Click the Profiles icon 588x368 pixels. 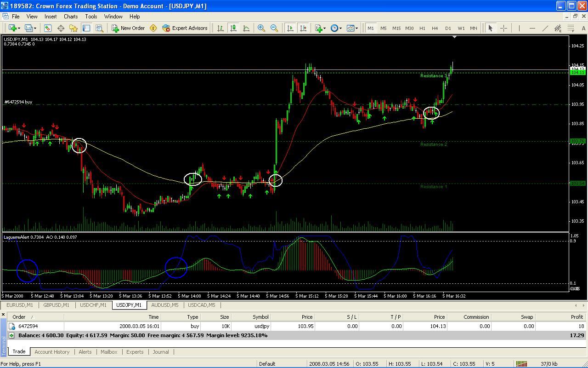[29, 28]
